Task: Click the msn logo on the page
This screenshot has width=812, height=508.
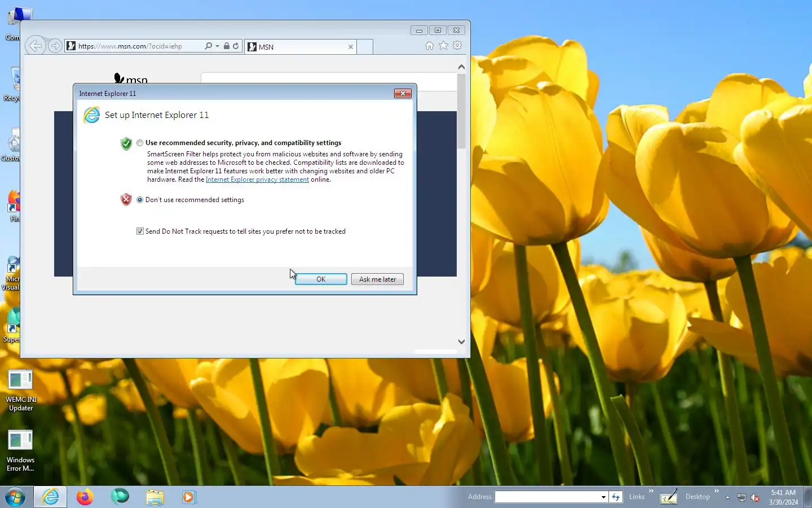Action: 131,79
